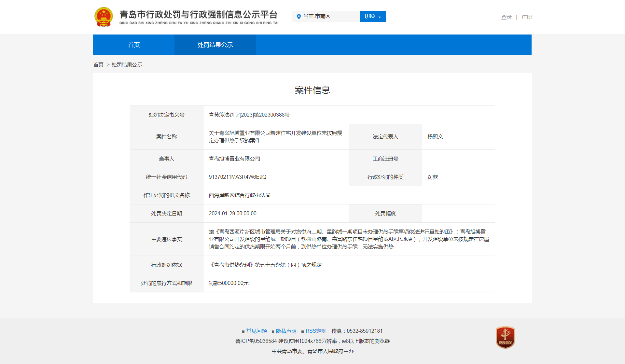Viewport: 625px width, 364px height.
Task: Click the square bullet before 常见问题
Action: coord(243,331)
